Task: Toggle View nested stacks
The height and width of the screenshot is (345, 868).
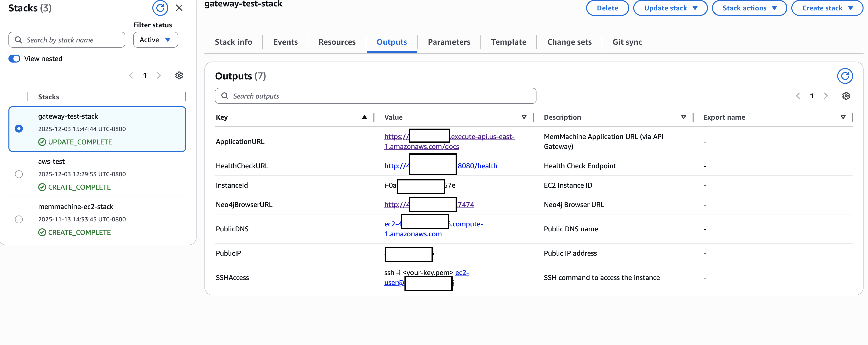Action: tap(14, 58)
